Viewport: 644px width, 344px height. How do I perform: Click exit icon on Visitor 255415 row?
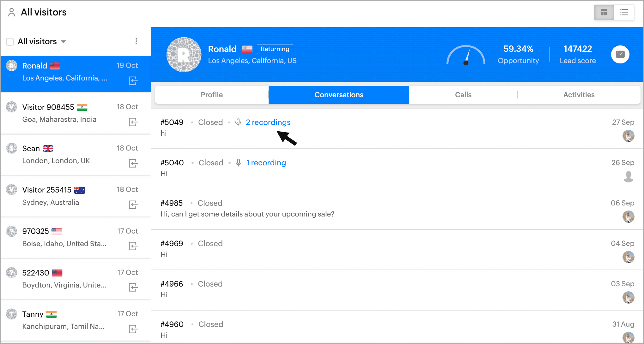[x=133, y=205]
